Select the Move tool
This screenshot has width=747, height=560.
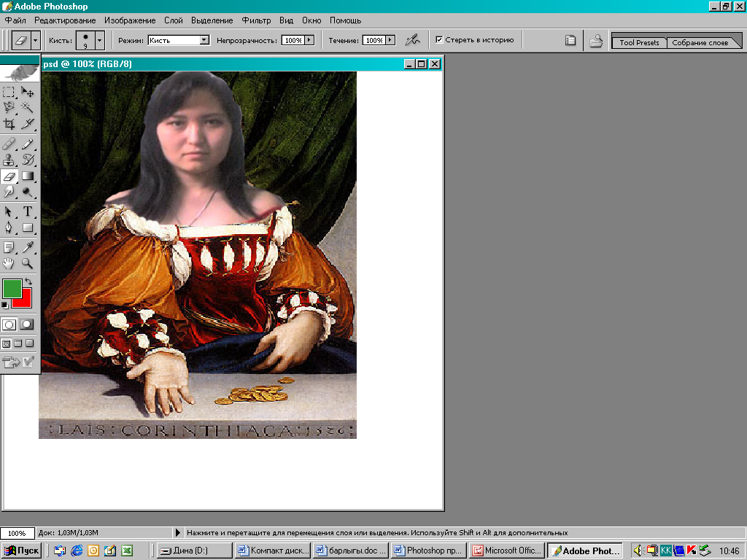tap(28, 92)
